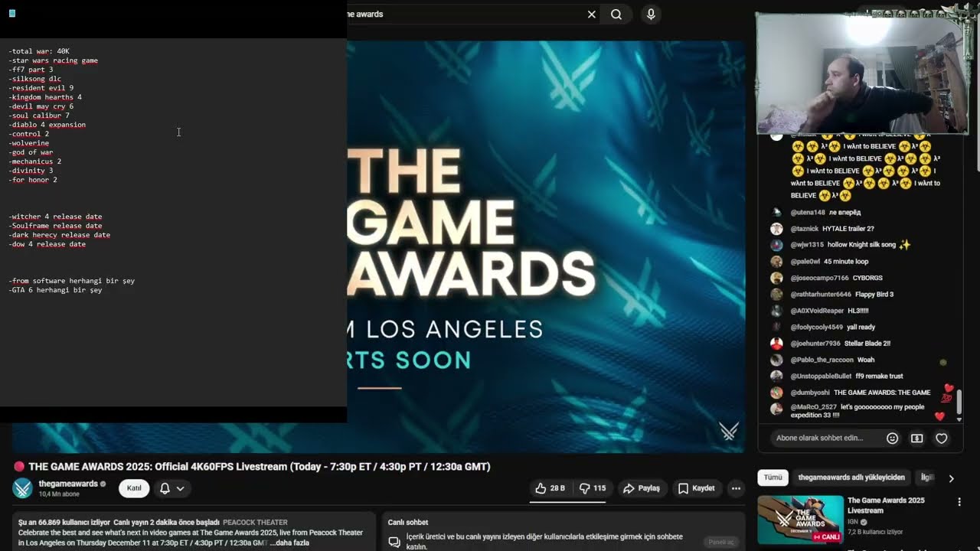Click the Super Chat dollar icon
Image resolution: width=980 pixels, height=551 pixels.
[x=916, y=439]
